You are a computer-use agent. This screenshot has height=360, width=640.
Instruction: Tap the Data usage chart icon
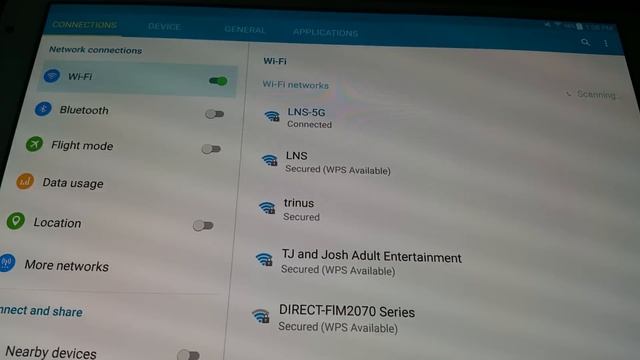[x=25, y=181]
